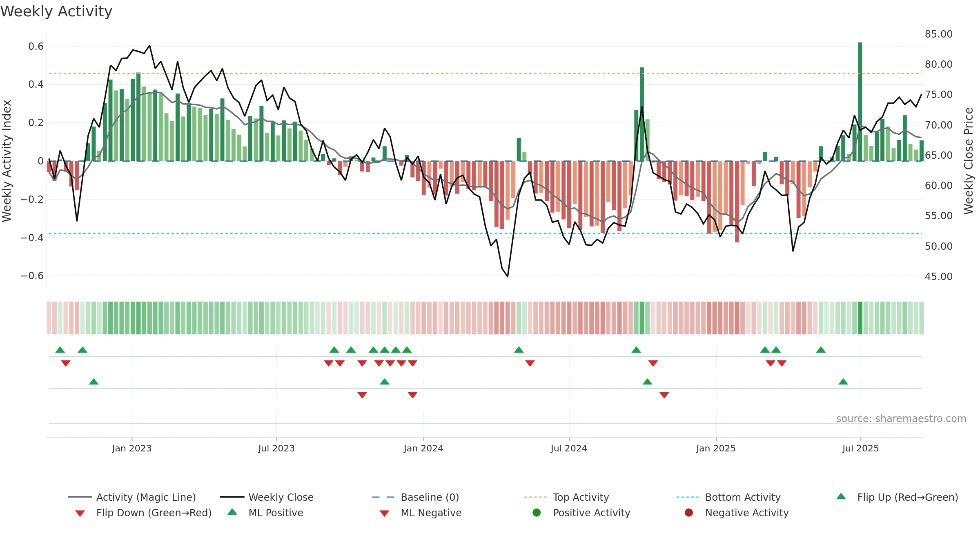Click the Weekly Close Price axis title
This screenshot has width=980, height=551.
coord(969,161)
